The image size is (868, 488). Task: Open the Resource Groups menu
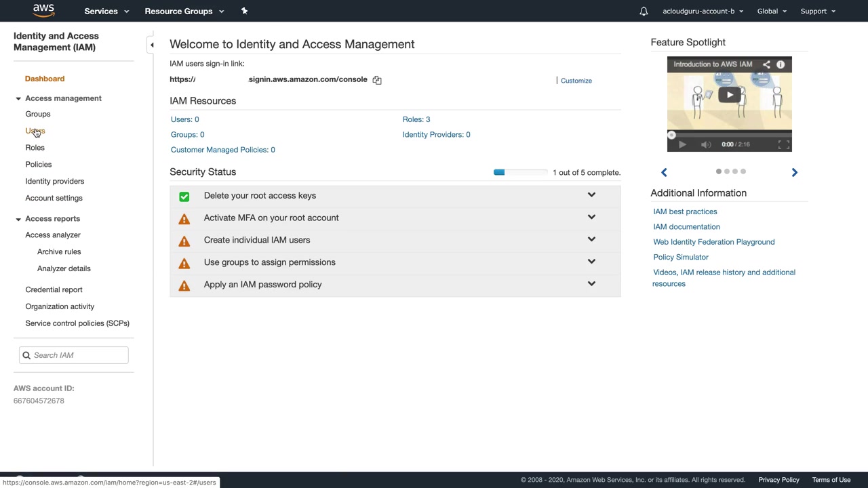[184, 11]
